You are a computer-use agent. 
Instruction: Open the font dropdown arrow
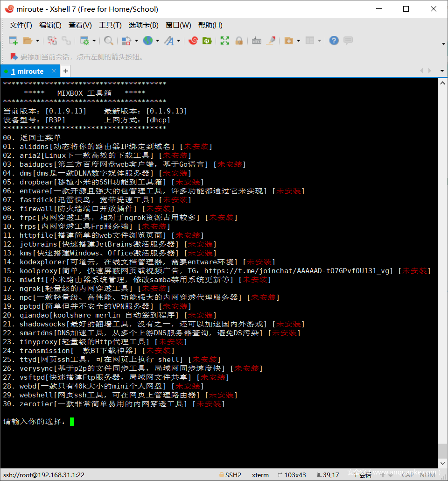(179, 41)
